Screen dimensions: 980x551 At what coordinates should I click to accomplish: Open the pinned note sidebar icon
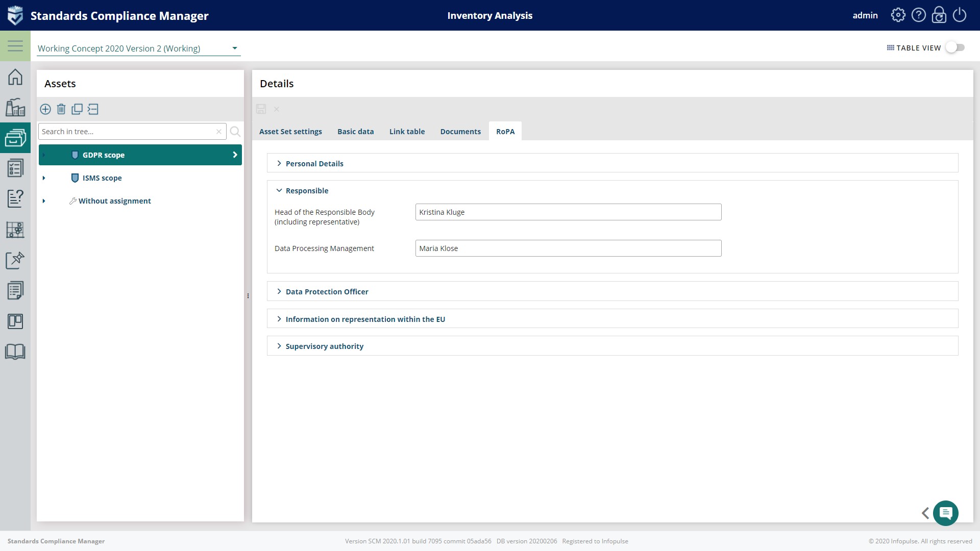(x=15, y=260)
